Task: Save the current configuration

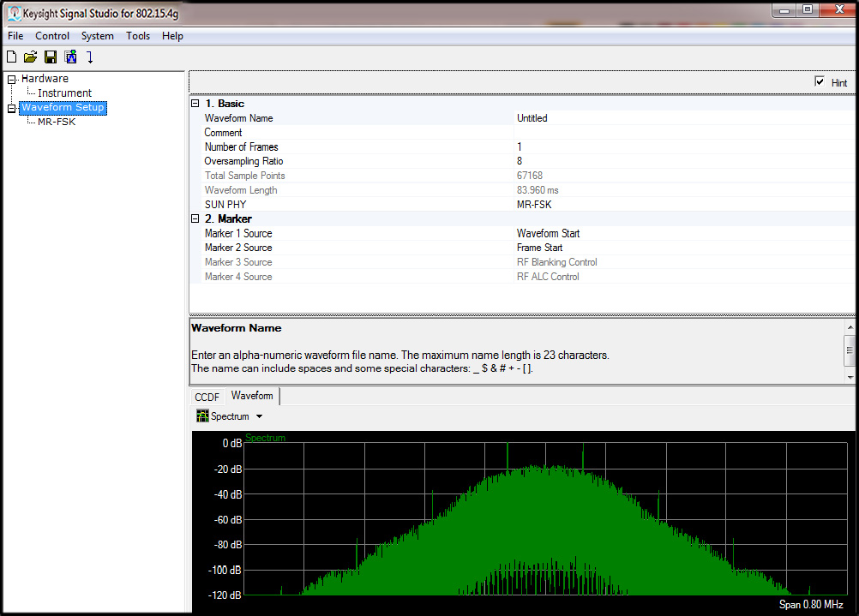Action: tap(50, 57)
